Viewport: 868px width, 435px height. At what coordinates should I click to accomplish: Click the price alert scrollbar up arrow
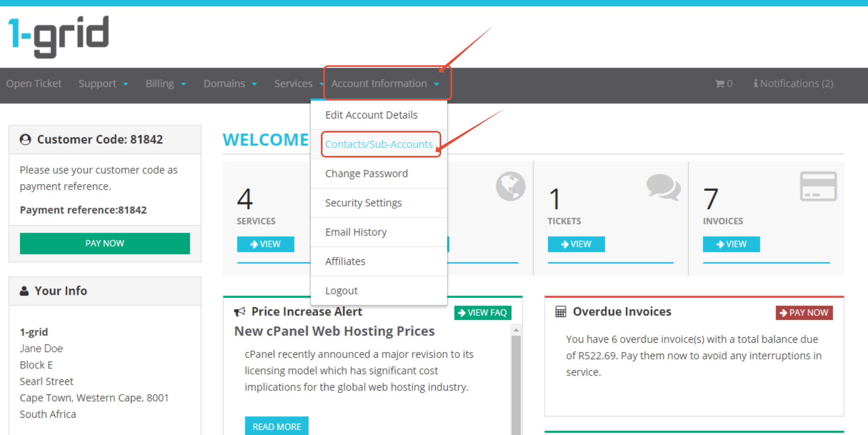(x=516, y=330)
